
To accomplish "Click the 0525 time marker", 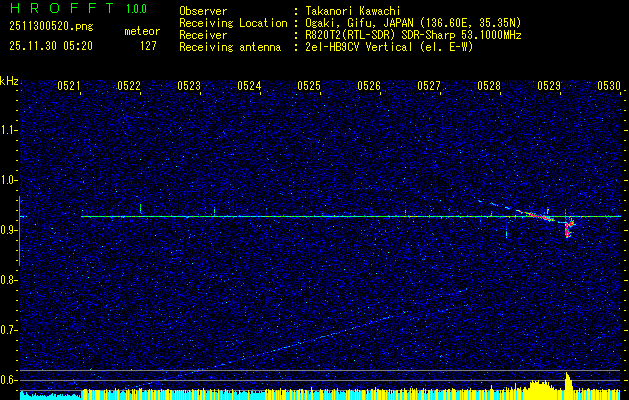I will pos(309,86).
